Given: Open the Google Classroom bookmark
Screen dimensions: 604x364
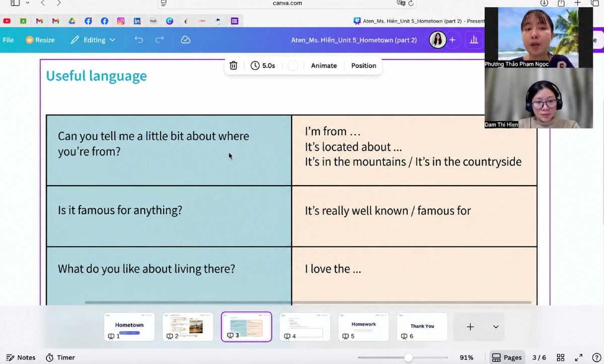Looking at the screenshot, I should (x=23, y=21).
